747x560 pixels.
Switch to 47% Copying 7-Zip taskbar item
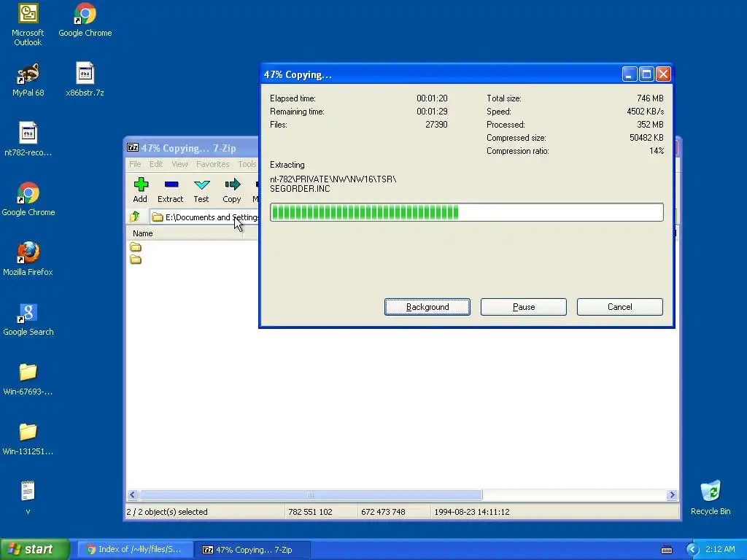(252, 550)
